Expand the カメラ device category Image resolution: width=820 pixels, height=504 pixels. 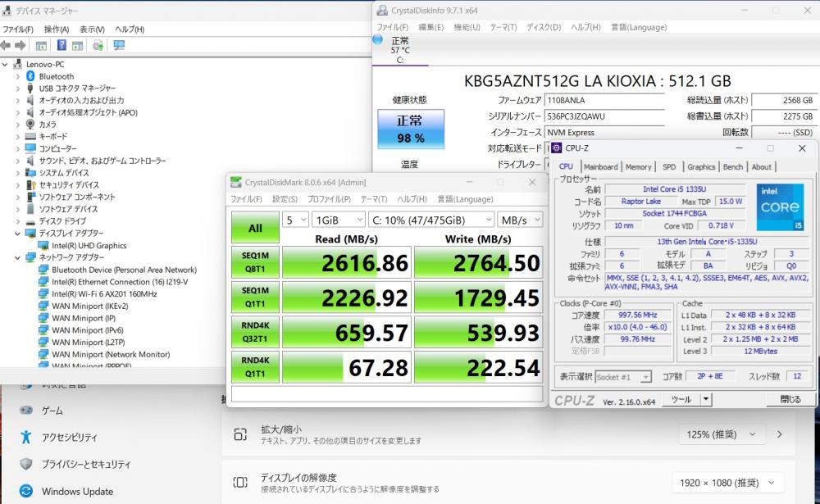tap(19, 125)
